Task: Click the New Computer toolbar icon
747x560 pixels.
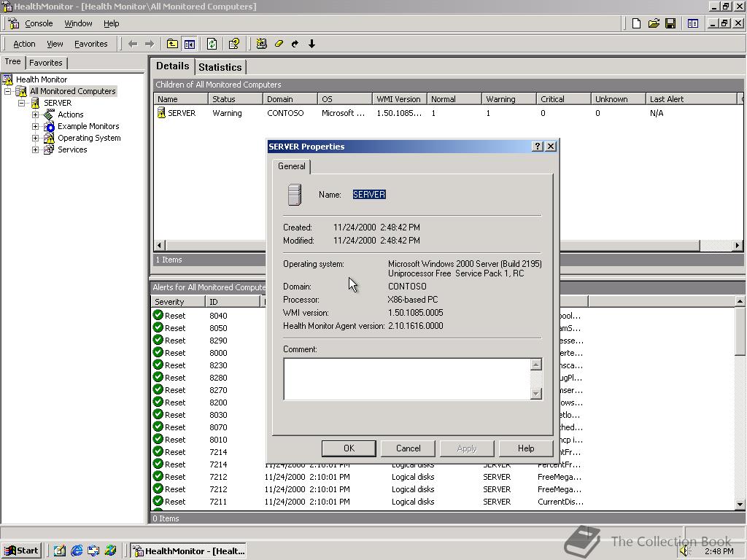Action: click(262, 44)
